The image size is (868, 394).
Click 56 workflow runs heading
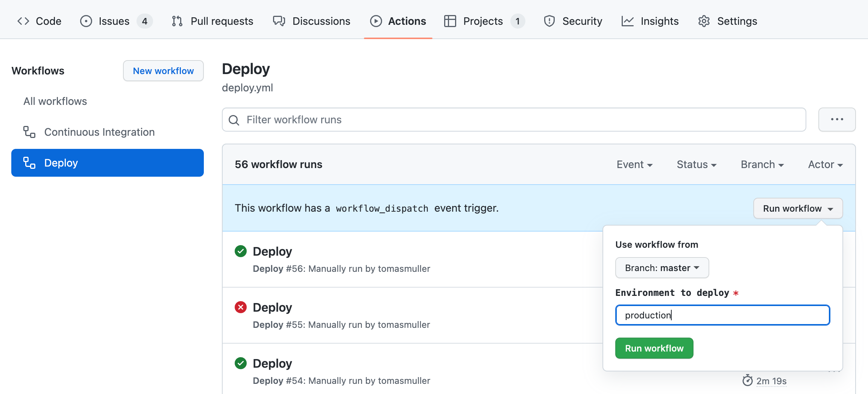[279, 164]
